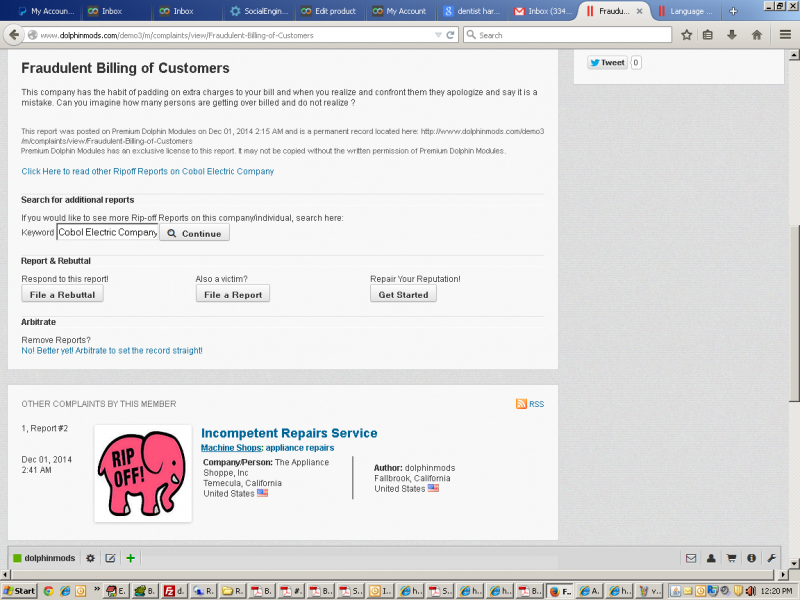Open other Ripoff Reports on Cobol Electric link
The image size is (800, 600).
[x=147, y=171]
